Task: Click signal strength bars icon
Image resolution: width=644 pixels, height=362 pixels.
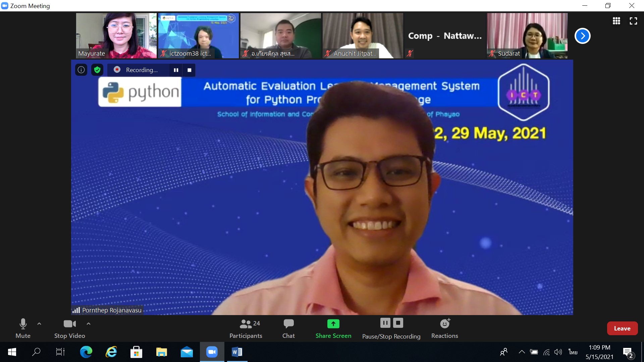Action: click(76, 310)
